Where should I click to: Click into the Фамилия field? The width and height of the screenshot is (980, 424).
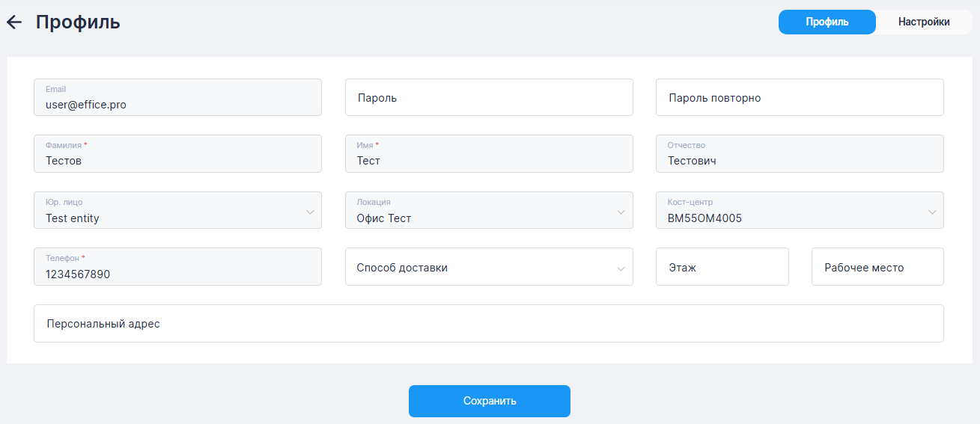click(177, 154)
